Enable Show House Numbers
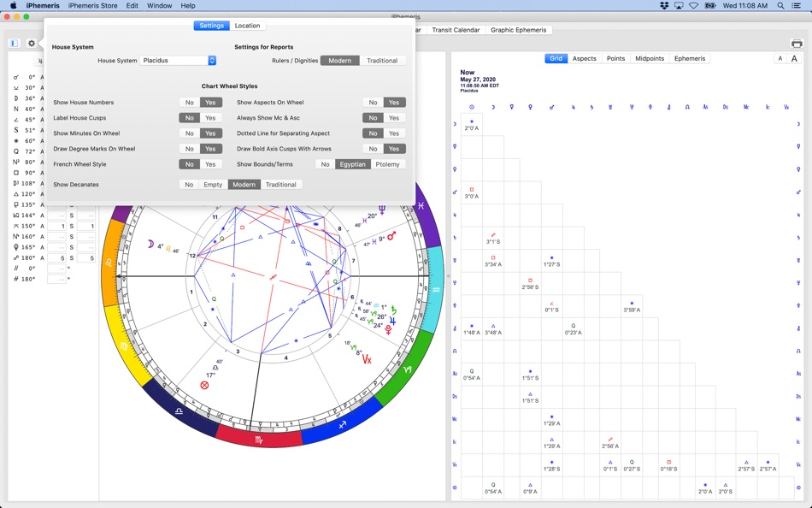Screen dimensions: 812x508 point(212,102)
